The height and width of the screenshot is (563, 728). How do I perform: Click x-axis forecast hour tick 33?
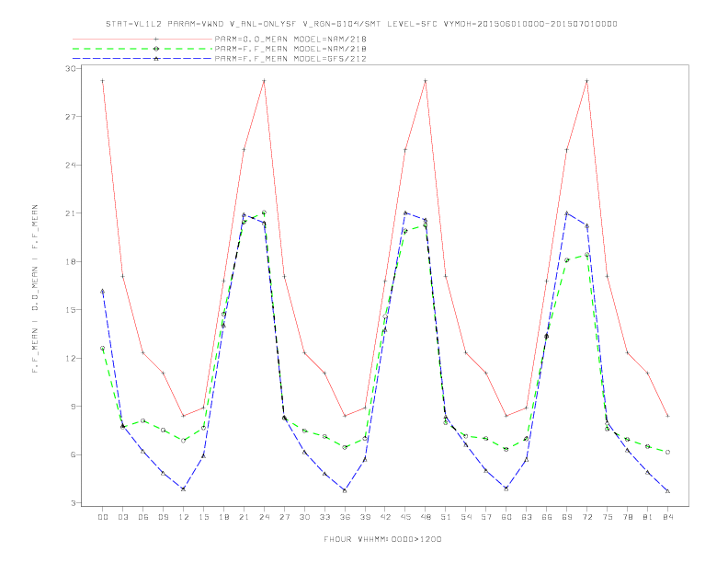pyautogui.click(x=324, y=517)
